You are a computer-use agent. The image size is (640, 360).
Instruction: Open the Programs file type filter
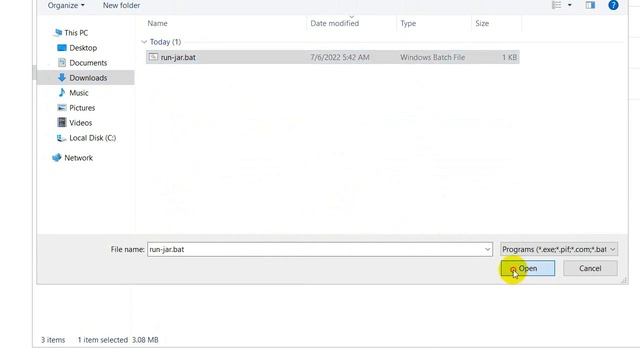coord(559,249)
